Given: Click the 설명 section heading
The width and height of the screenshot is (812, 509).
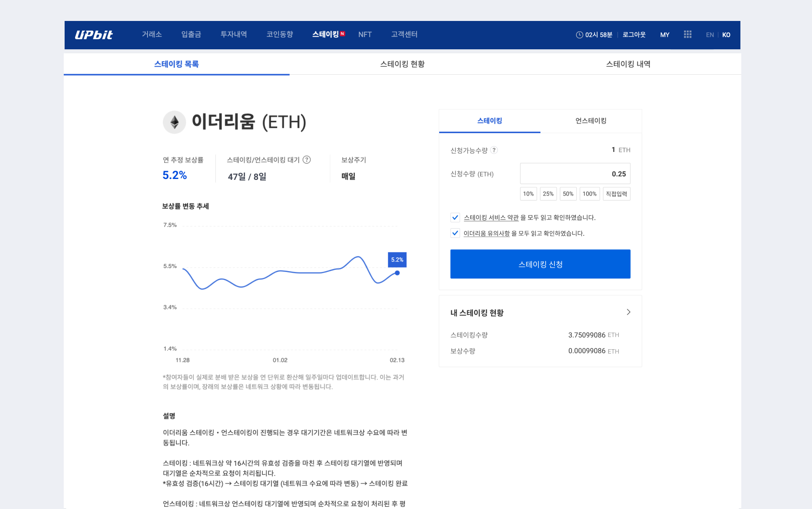Looking at the screenshot, I should 169,416.
